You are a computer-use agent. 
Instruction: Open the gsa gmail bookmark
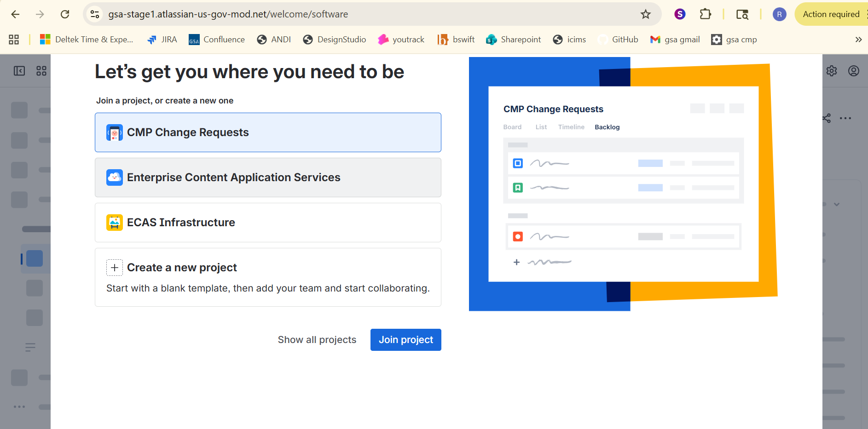point(675,40)
